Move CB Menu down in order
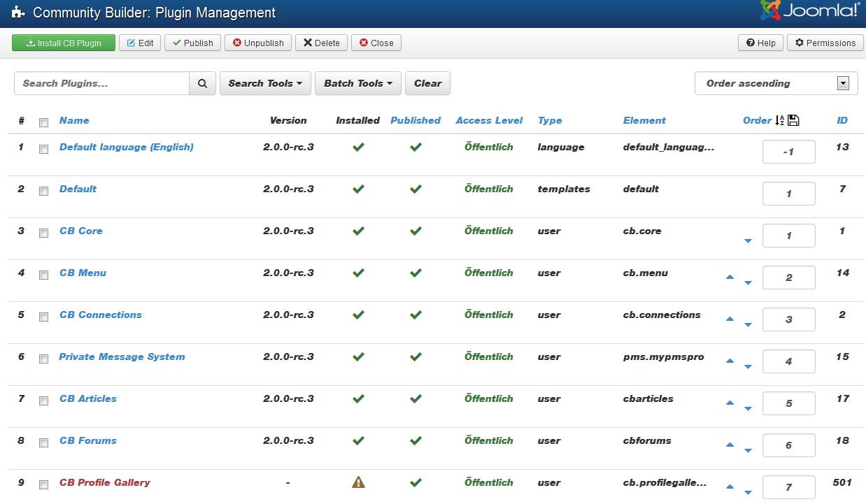The width and height of the screenshot is (866, 504). pos(748,283)
